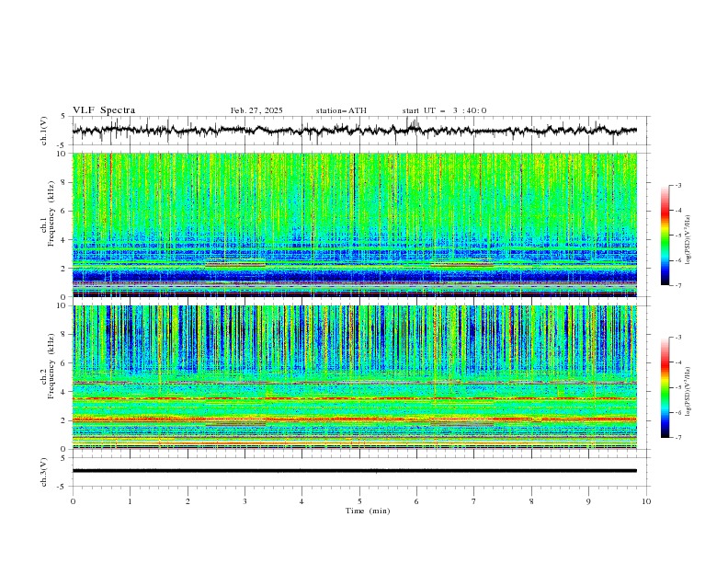Click the "-5" tick on ch.2 colorbar
This screenshot has width=728, height=563.
(x=677, y=387)
